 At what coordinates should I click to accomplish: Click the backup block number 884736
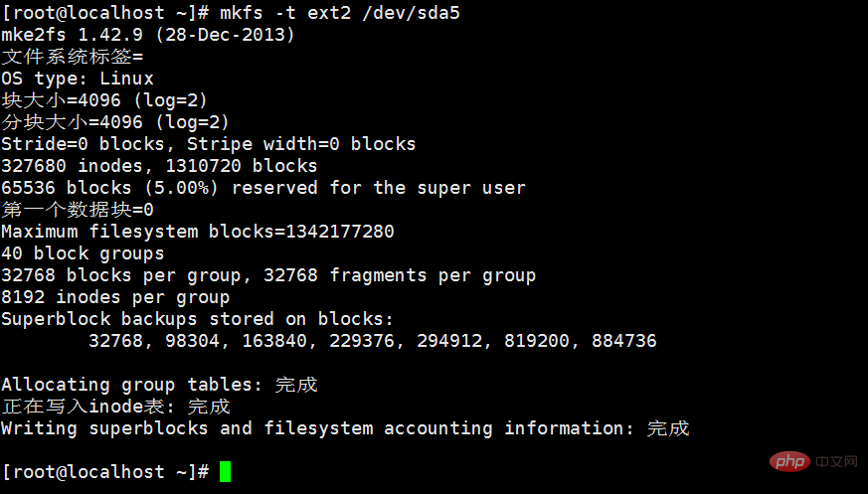pos(623,341)
